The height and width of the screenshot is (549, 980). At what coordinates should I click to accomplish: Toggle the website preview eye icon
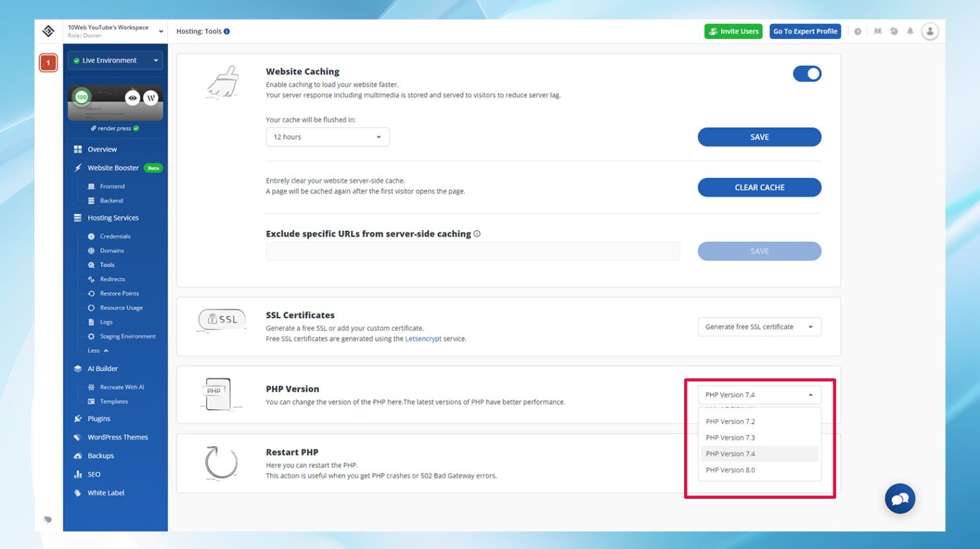pos(132,98)
